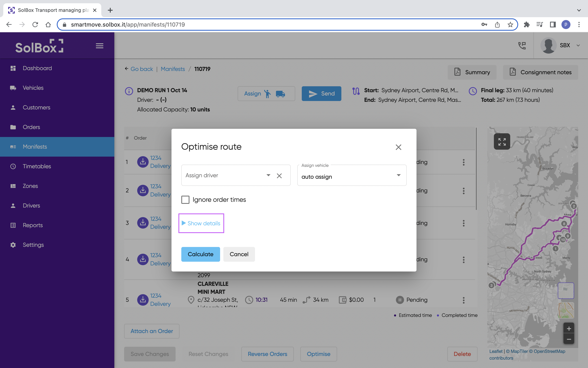This screenshot has width=588, height=368.
Task: Click the browser reload button
Action: [x=35, y=25]
